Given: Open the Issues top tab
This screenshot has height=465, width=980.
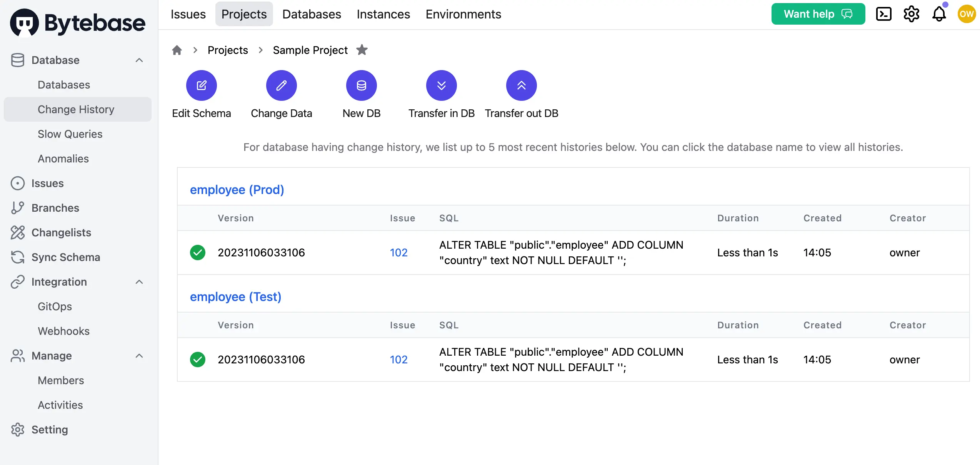Looking at the screenshot, I should (188, 14).
